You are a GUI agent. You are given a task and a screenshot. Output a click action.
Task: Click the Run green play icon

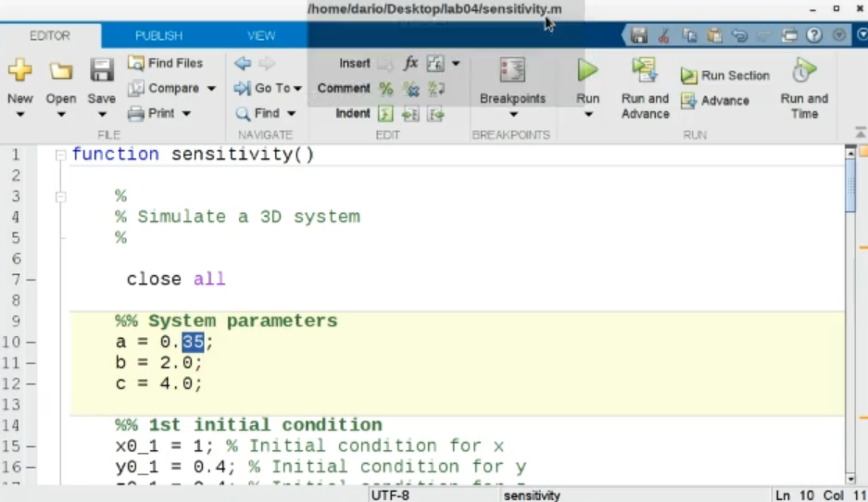[587, 71]
